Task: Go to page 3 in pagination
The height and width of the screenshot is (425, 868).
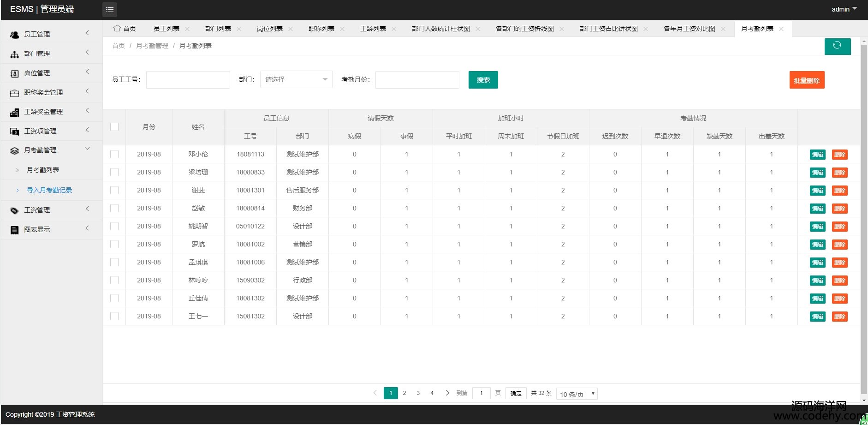Action: click(418, 393)
